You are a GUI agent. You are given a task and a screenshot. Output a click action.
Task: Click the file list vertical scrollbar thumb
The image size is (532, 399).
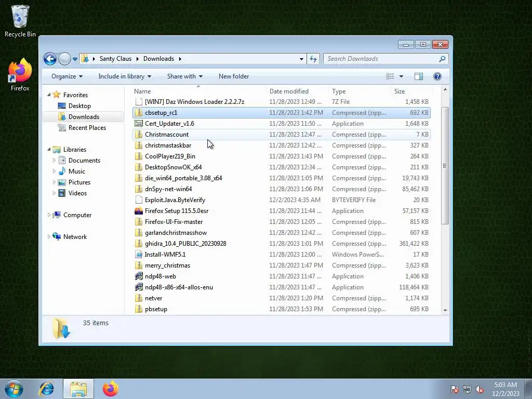tap(445, 166)
